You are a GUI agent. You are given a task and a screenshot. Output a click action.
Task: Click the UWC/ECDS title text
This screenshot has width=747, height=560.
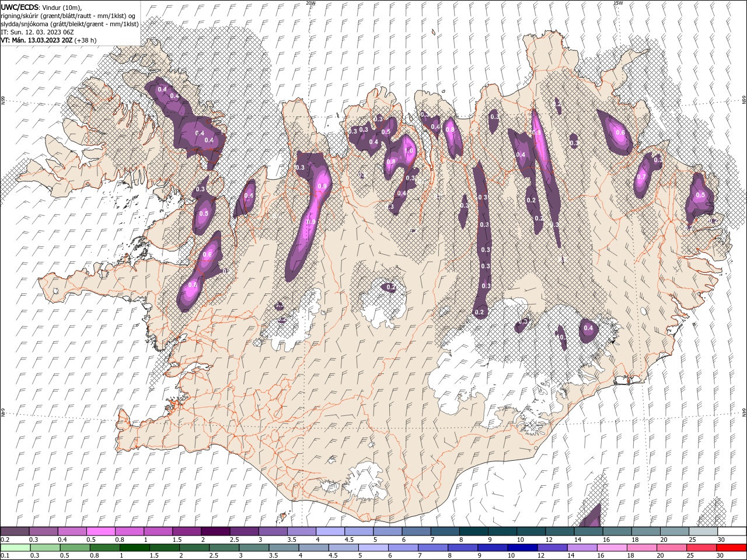point(20,7)
